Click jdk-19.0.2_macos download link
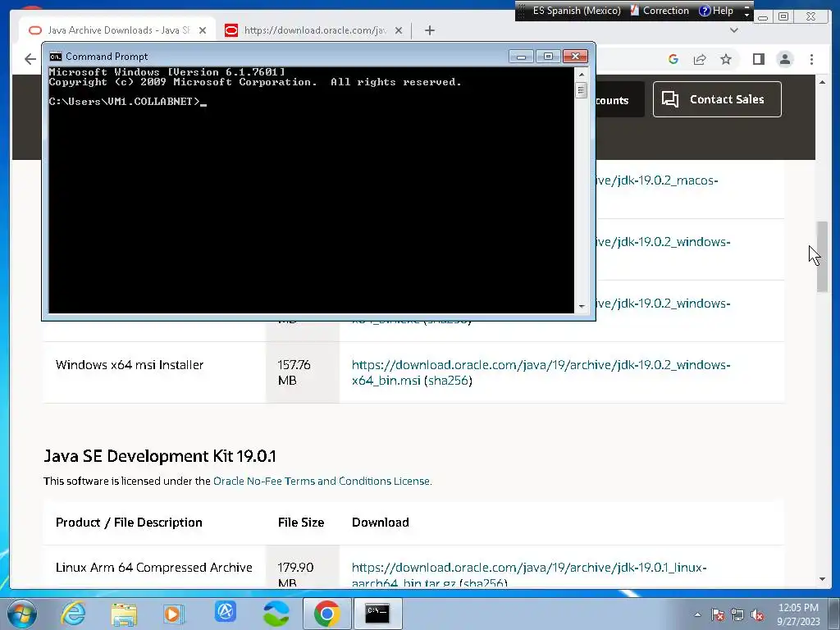840x630 pixels. tap(657, 180)
